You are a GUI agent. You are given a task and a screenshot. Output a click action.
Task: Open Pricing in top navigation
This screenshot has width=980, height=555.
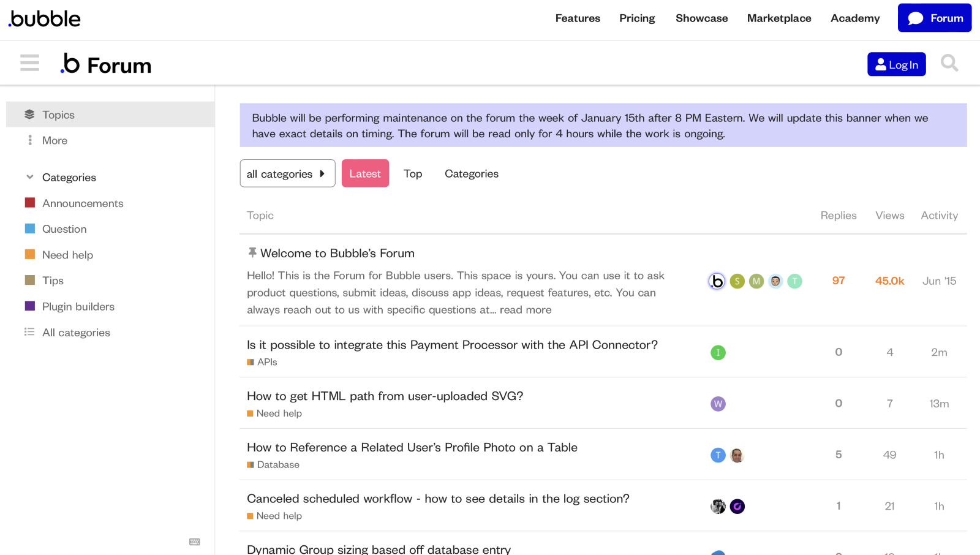(637, 18)
